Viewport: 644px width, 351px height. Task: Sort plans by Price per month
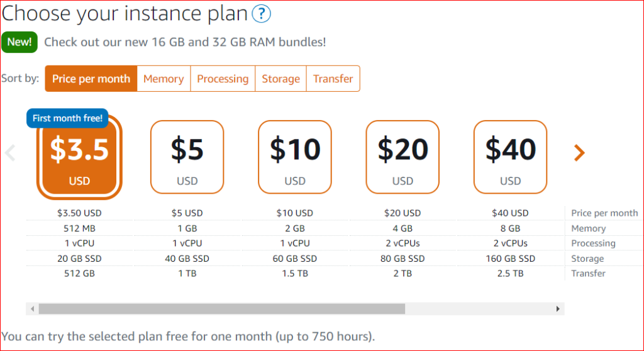pos(91,79)
